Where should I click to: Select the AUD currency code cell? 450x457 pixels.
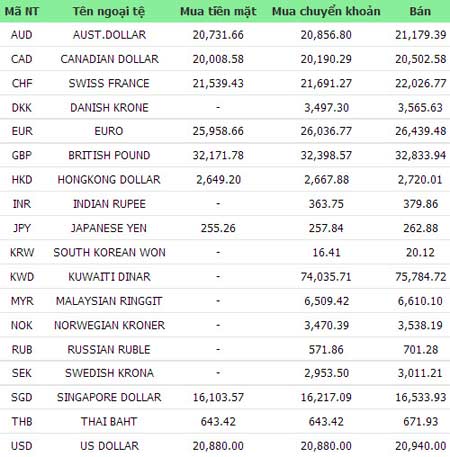[22, 35]
